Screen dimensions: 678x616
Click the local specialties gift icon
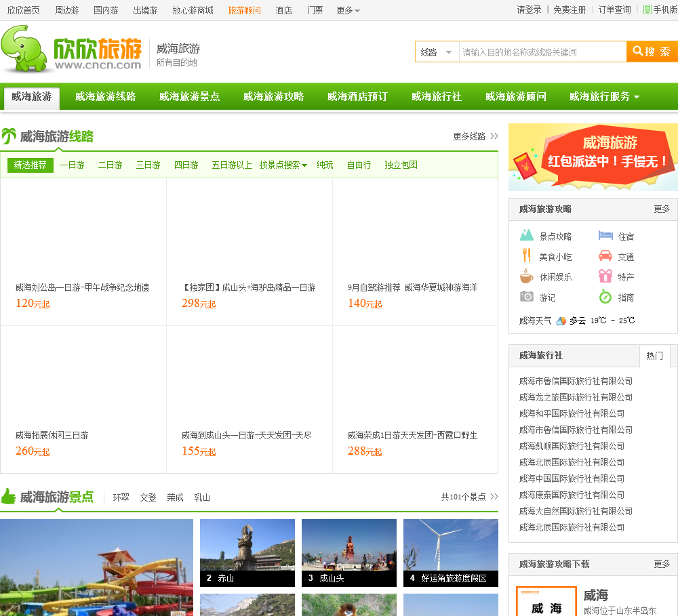[605, 276]
